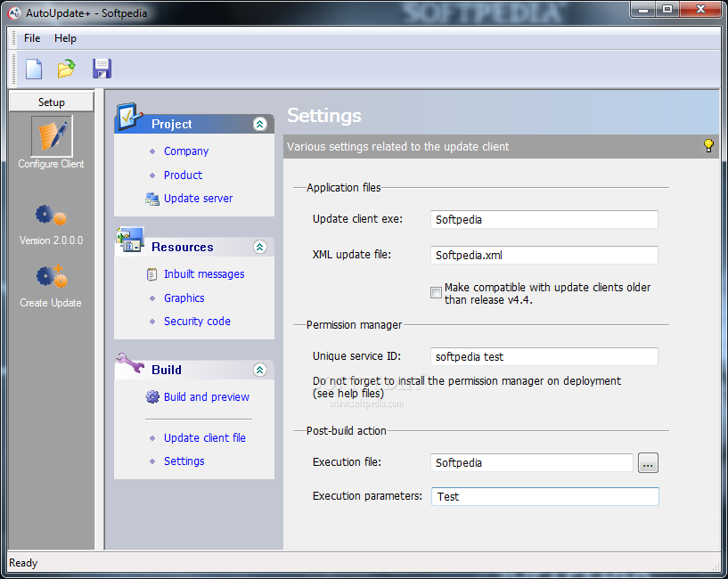Click the AutoUpdate+ title bar app icon
This screenshot has height=579, width=728.
pyautogui.click(x=14, y=13)
